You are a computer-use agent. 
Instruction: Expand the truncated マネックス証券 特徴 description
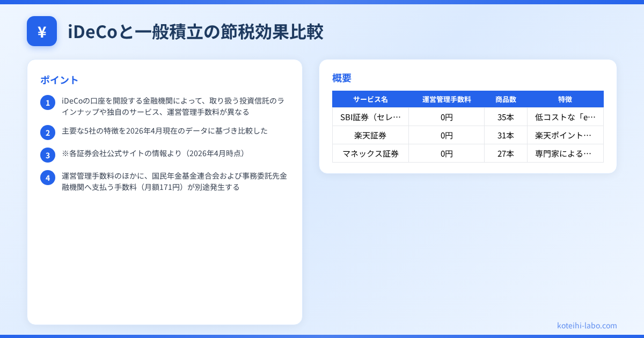tap(565, 153)
